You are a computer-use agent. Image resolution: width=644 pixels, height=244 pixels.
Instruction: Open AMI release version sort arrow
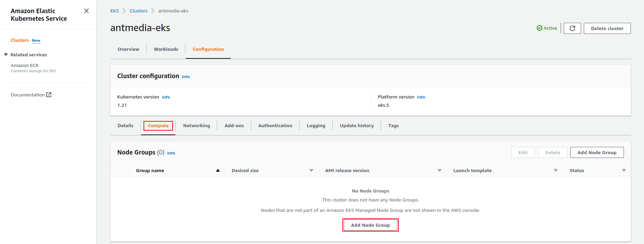click(x=440, y=170)
